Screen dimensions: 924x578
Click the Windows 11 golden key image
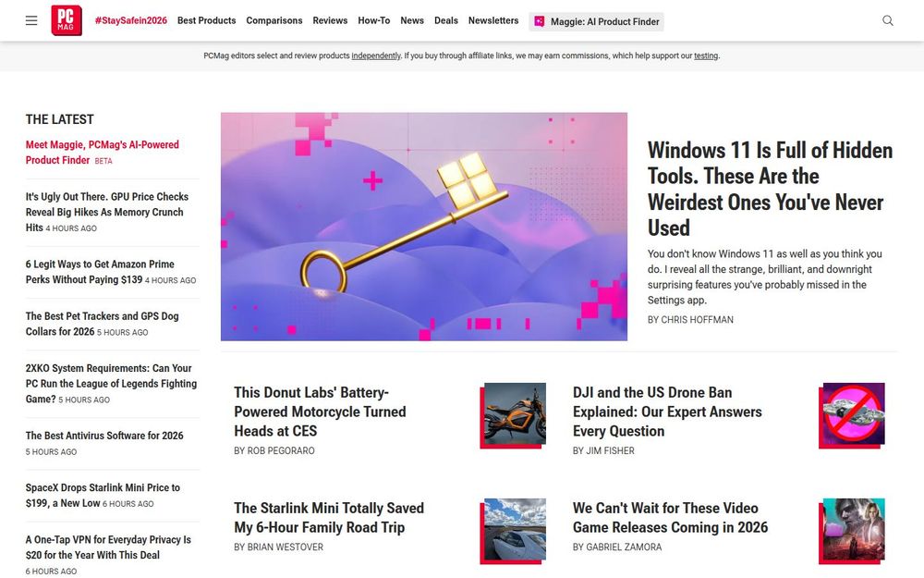(424, 227)
